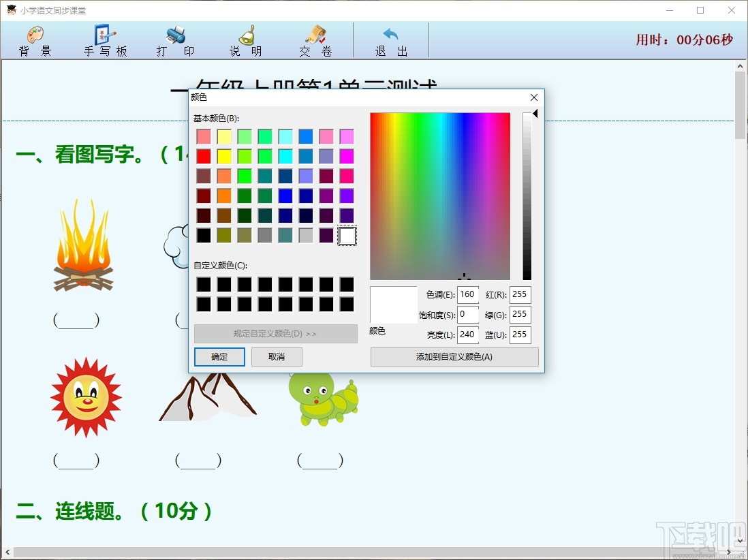Focus the 饱和度 saturation input field

click(x=468, y=315)
